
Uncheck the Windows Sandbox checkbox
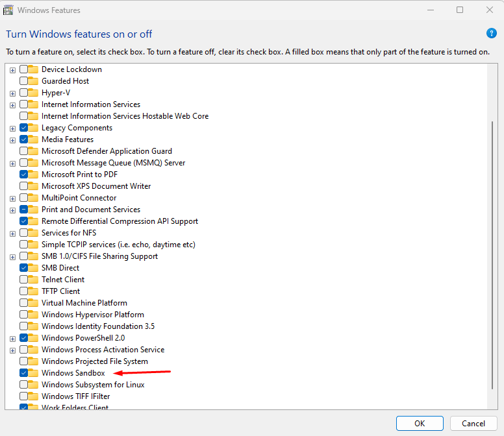23,373
